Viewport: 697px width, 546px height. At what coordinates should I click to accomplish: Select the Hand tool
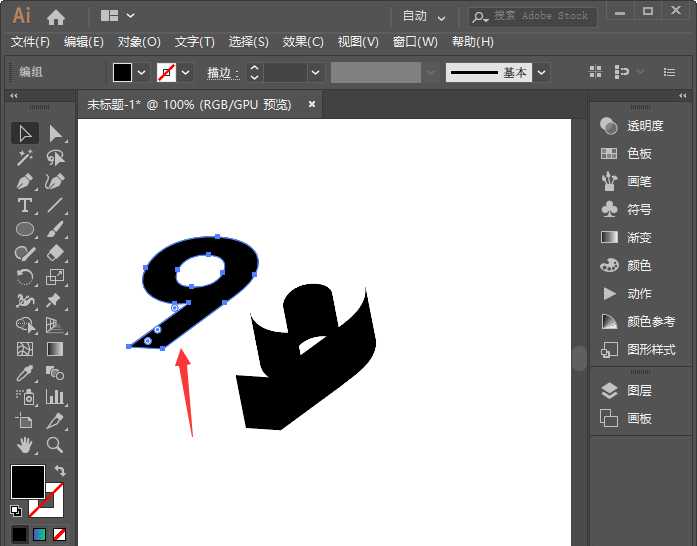(x=26, y=445)
